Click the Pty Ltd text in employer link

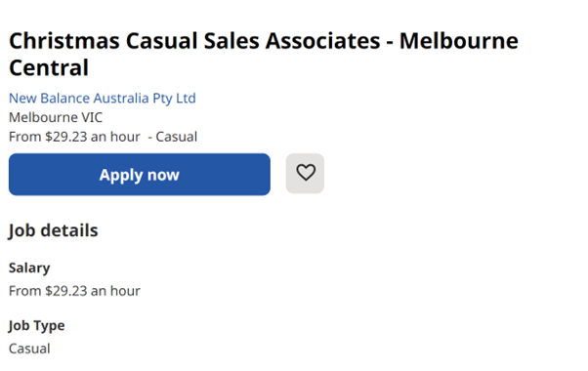click(x=175, y=99)
